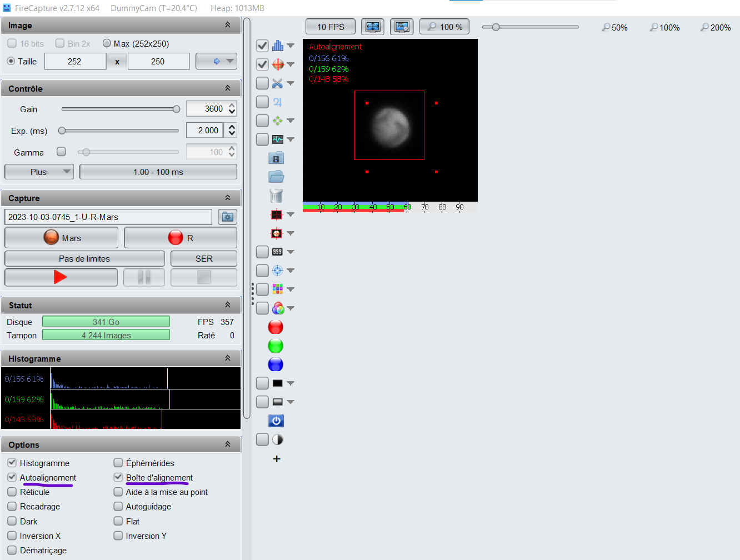
Task: Click the 100 % zoom button
Action: [444, 27]
